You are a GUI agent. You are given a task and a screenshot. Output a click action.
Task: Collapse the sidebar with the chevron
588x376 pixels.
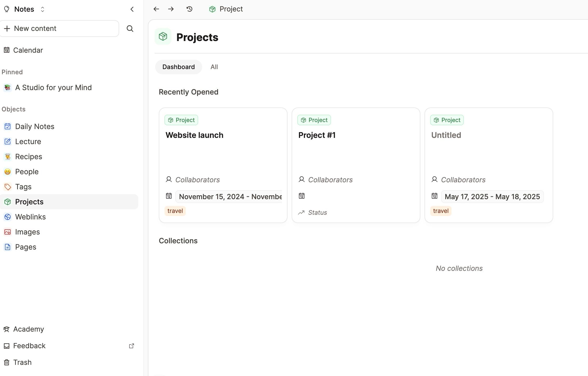(x=132, y=9)
